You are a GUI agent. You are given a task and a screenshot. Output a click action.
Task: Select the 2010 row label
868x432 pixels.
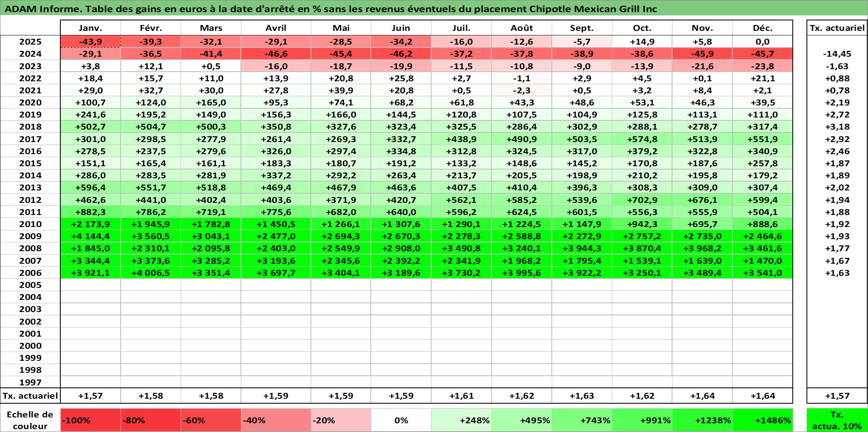click(30, 224)
